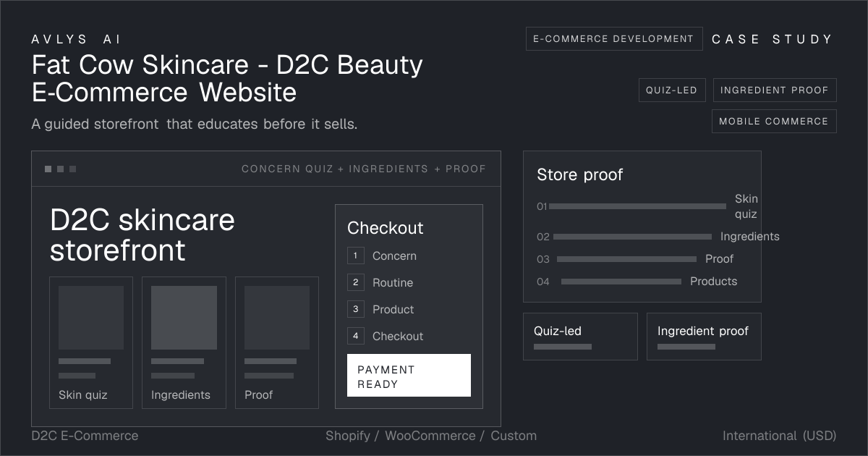Image resolution: width=868 pixels, height=456 pixels.
Task: Click the Product step label
Action: [x=393, y=310]
